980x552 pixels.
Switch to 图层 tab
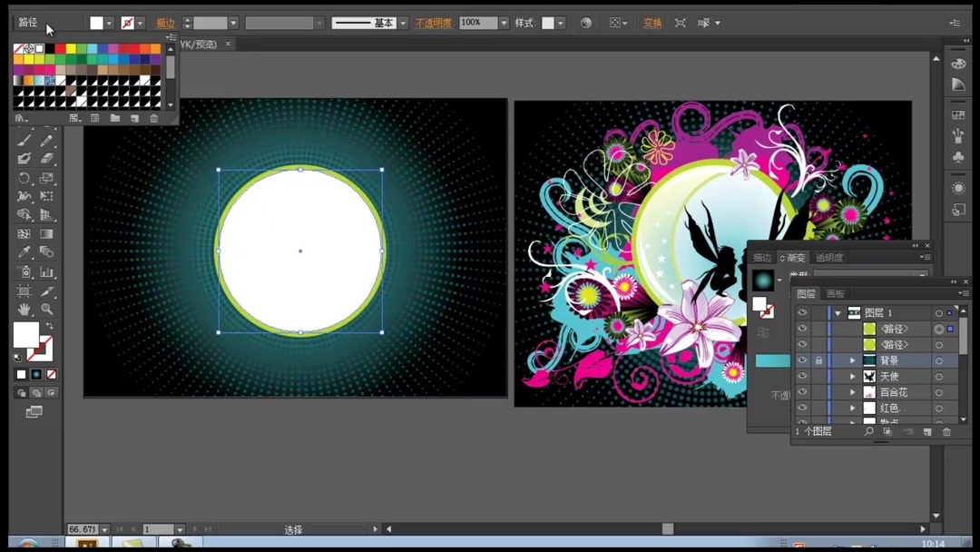(806, 294)
